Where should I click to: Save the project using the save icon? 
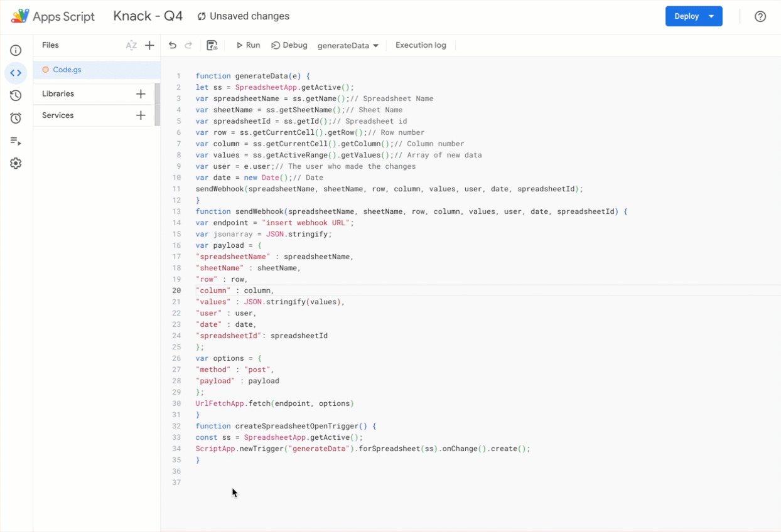[x=212, y=45]
